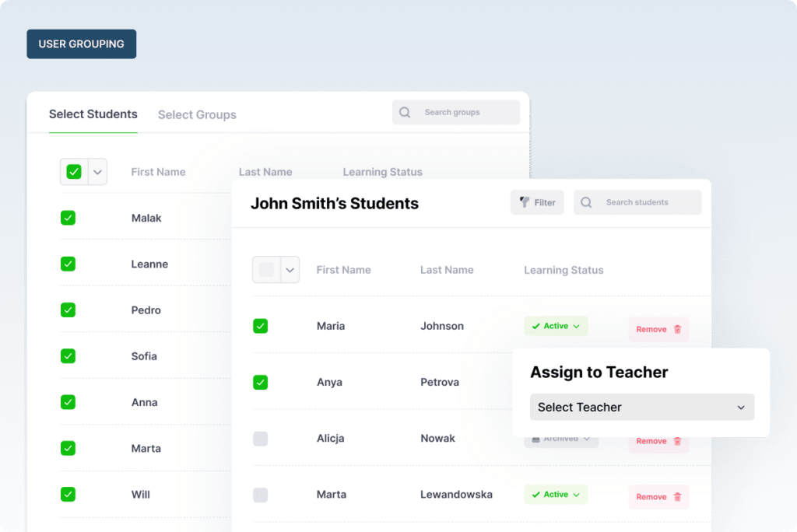Tick the checkbox for Alicja Nowak
Viewport: 797px width, 532px height.
coord(261,439)
